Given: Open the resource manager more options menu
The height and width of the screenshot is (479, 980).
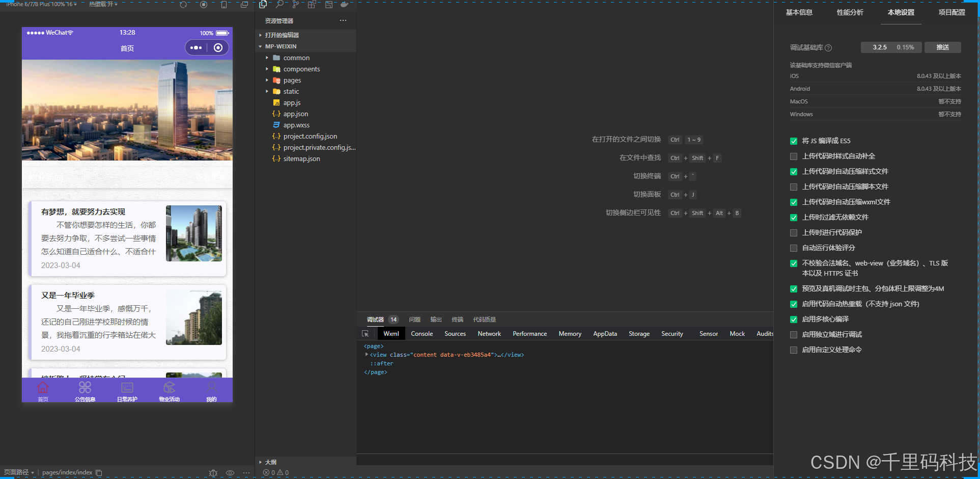Looking at the screenshot, I should (x=343, y=21).
